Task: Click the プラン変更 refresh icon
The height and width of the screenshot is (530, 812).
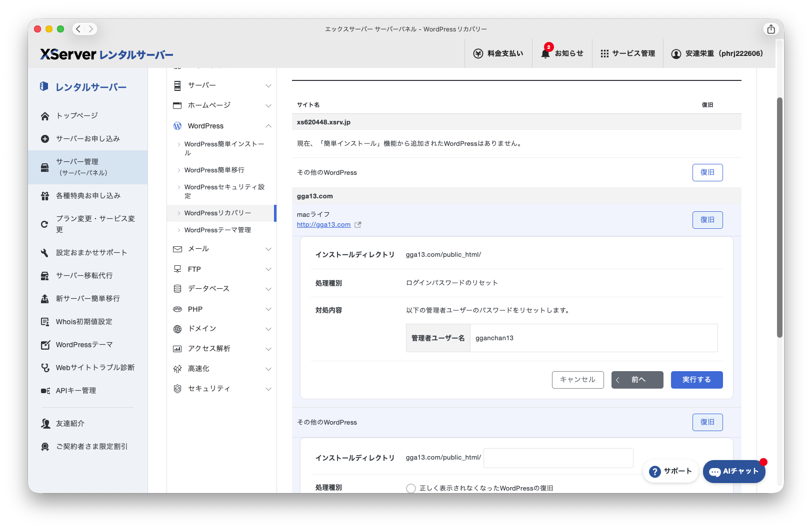Action: [x=45, y=224]
